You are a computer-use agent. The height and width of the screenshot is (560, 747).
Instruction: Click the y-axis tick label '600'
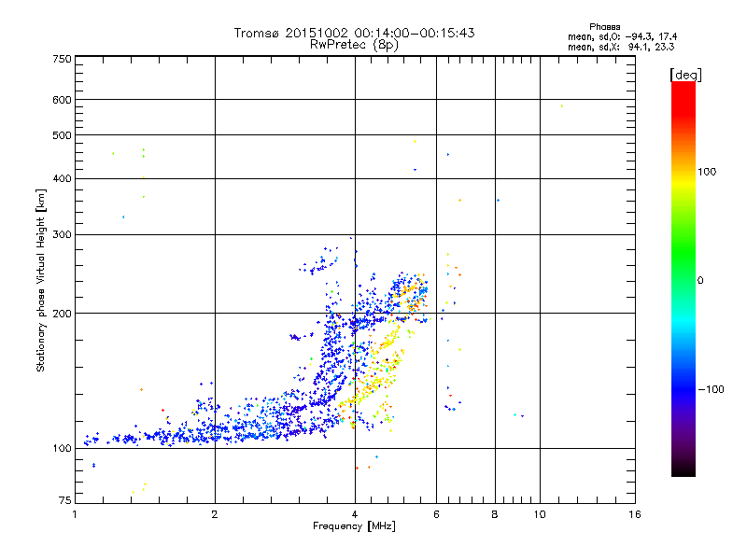coord(62,100)
